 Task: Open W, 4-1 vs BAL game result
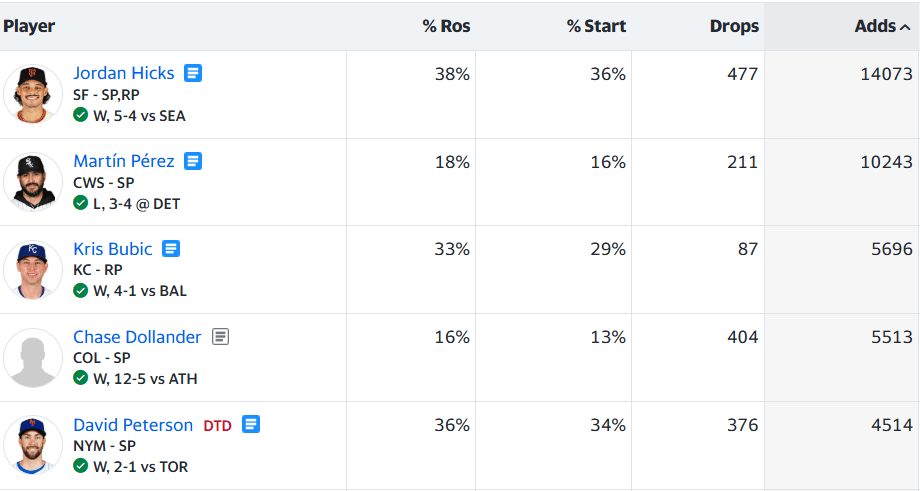click(x=140, y=290)
